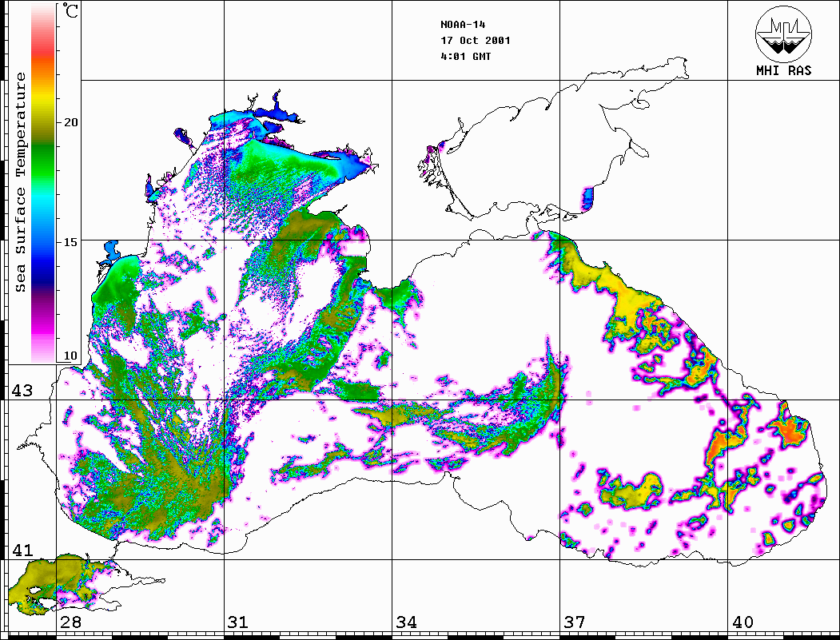This screenshot has height=640, width=840.
Task: Click the 'NOAA-14' satellite label
Action: click(x=463, y=25)
